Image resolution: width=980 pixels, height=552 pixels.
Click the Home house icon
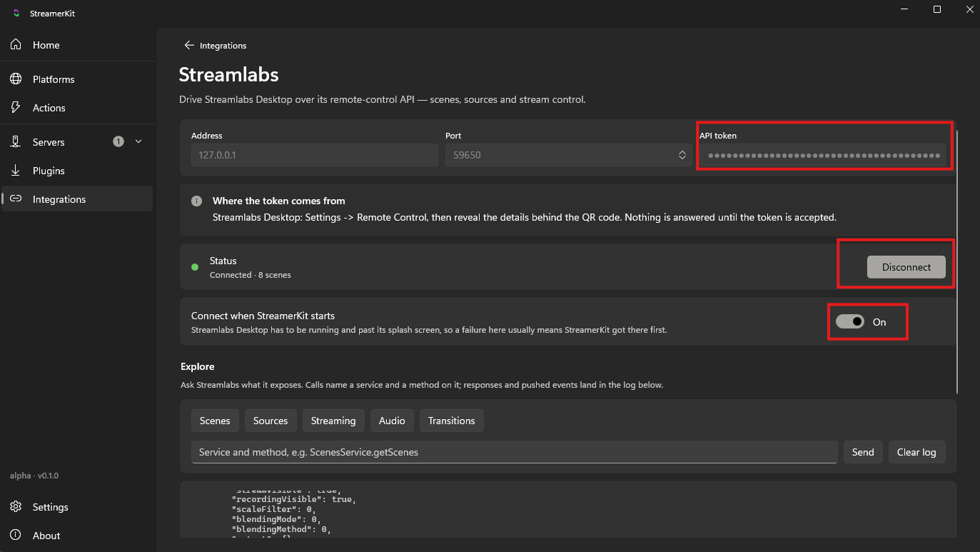[x=16, y=45]
